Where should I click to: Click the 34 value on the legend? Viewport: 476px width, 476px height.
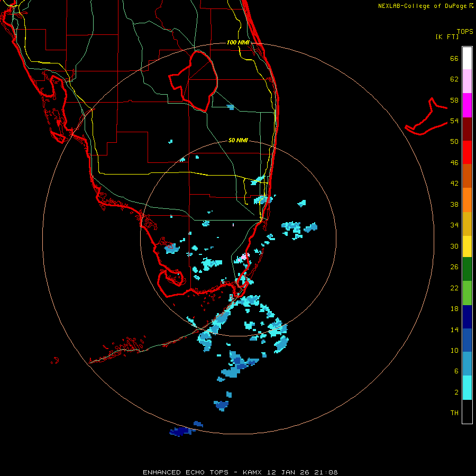(454, 225)
